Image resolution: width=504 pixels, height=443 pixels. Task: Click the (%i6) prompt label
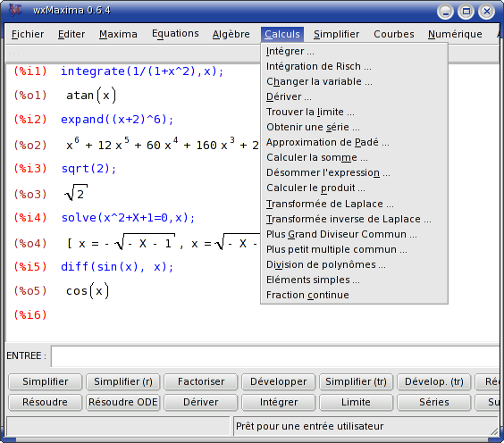[30, 314]
